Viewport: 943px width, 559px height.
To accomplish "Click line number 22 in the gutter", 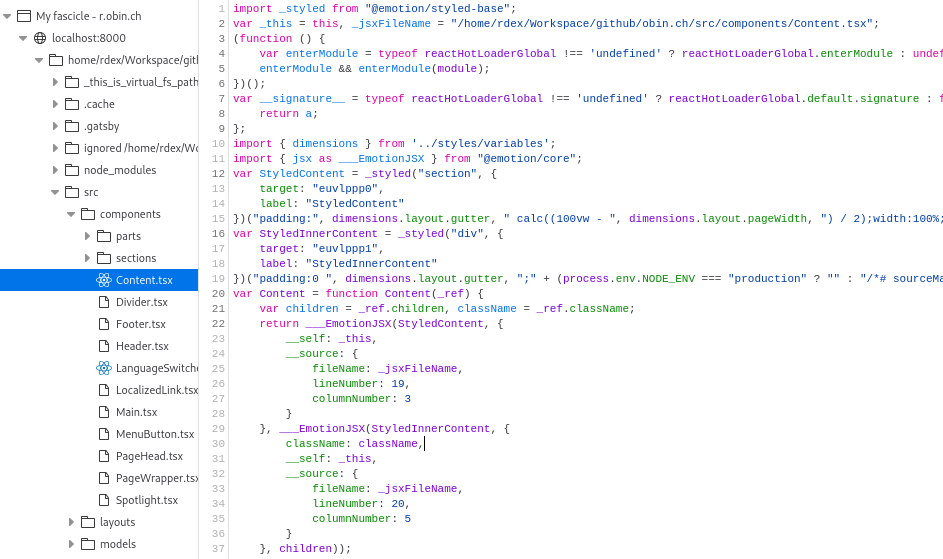I will (x=218, y=324).
